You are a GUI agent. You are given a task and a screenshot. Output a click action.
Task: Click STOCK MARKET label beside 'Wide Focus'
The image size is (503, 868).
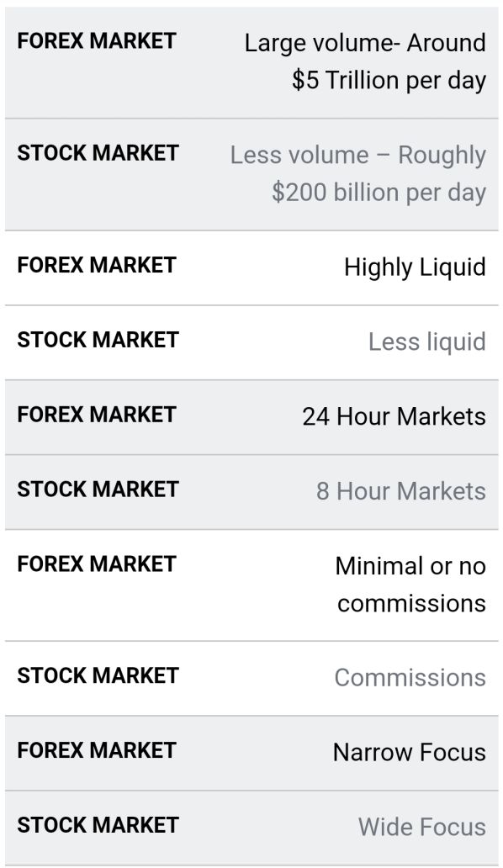click(98, 825)
